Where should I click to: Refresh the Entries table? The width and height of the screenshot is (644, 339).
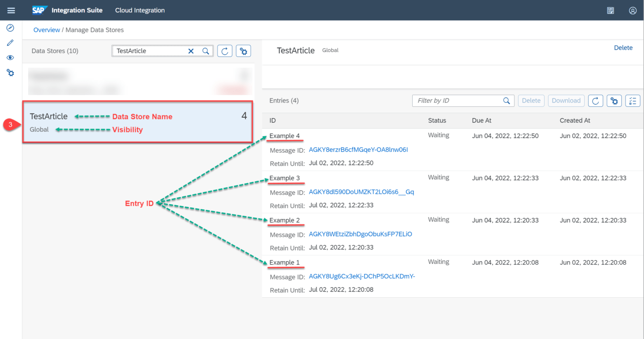point(596,101)
